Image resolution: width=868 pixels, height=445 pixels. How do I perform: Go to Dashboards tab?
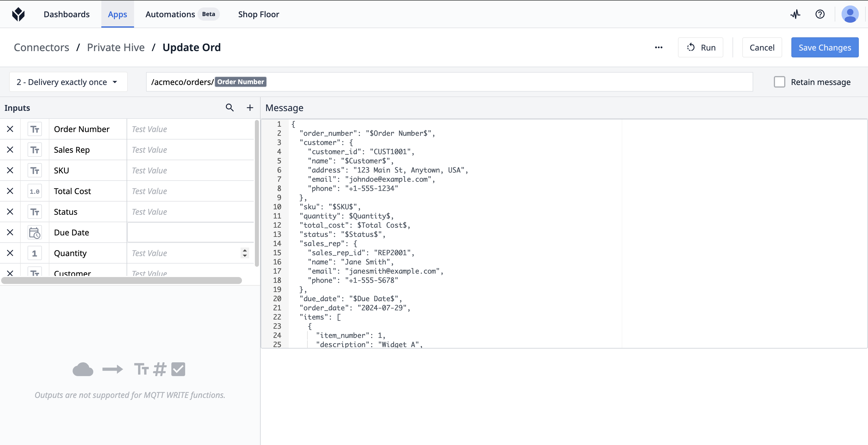[x=66, y=14]
